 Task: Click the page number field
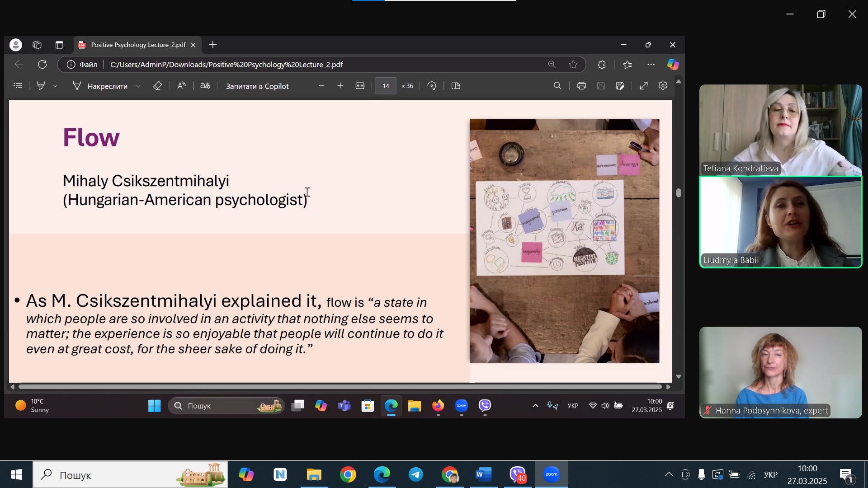point(386,86)
